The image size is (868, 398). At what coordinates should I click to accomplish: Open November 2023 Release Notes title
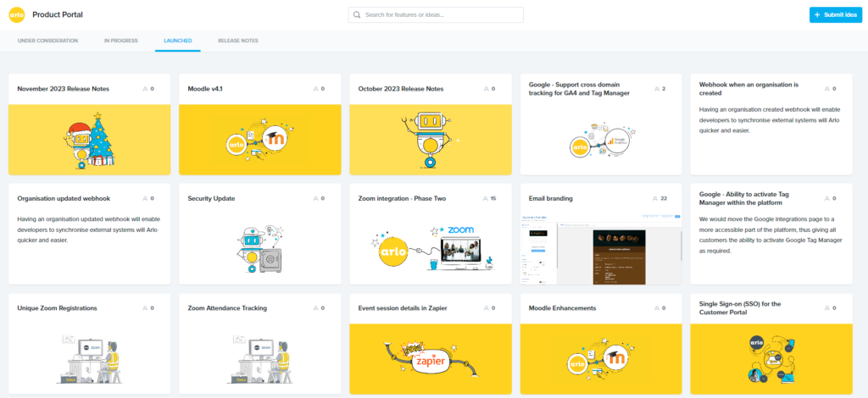tap(63, 88)
